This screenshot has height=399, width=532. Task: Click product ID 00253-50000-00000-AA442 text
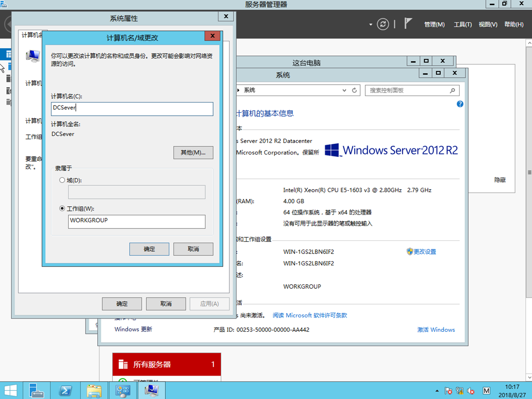click(273, 330)
